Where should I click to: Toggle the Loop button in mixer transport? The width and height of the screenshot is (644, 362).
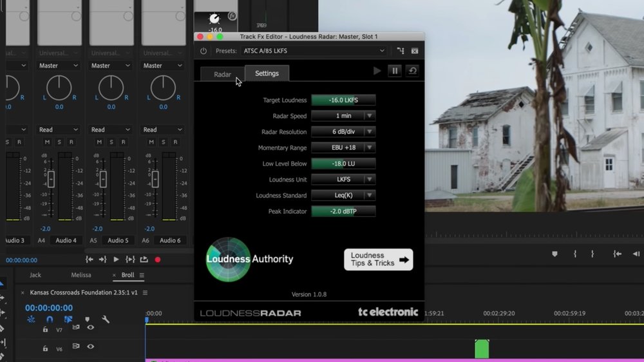[144, 260]
